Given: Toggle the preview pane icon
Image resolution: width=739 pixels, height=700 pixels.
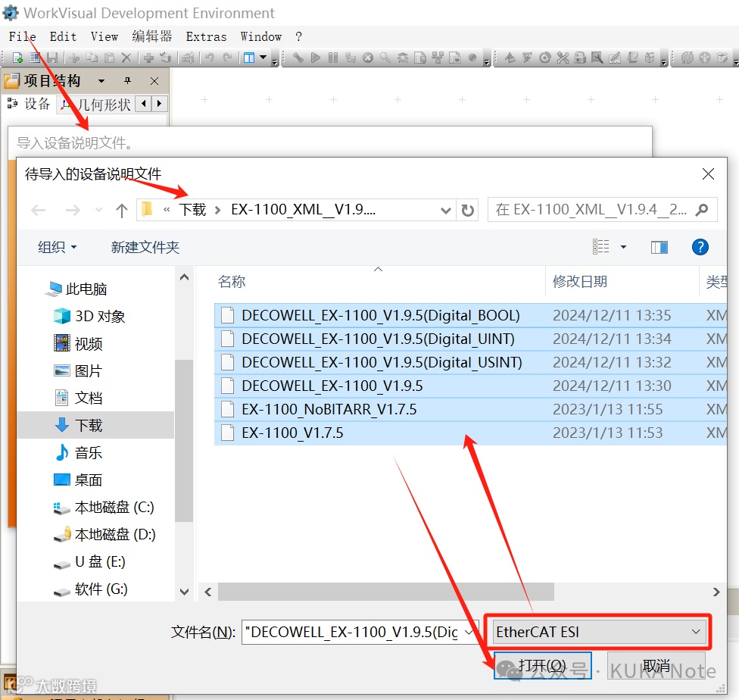Looking at the screenshot, I should tap(659, 247).
